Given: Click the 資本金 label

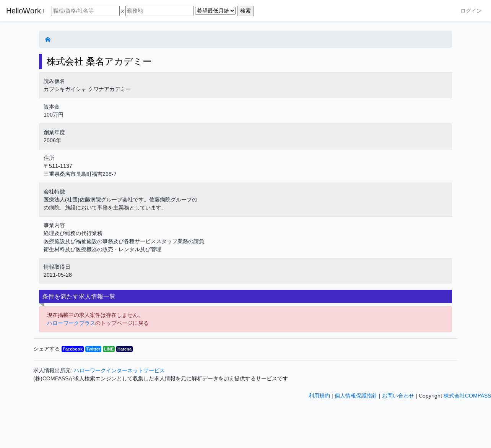Looking at the screenshot, I should point(52,107).
